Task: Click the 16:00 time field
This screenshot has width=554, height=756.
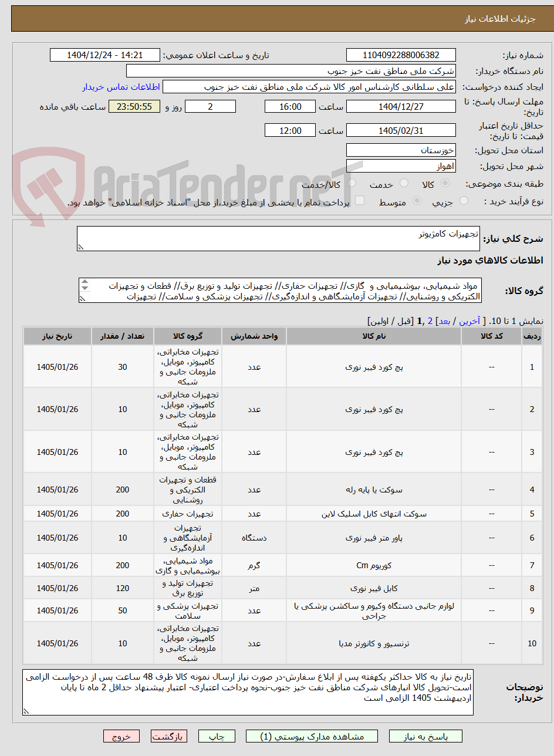Action: 290,106
